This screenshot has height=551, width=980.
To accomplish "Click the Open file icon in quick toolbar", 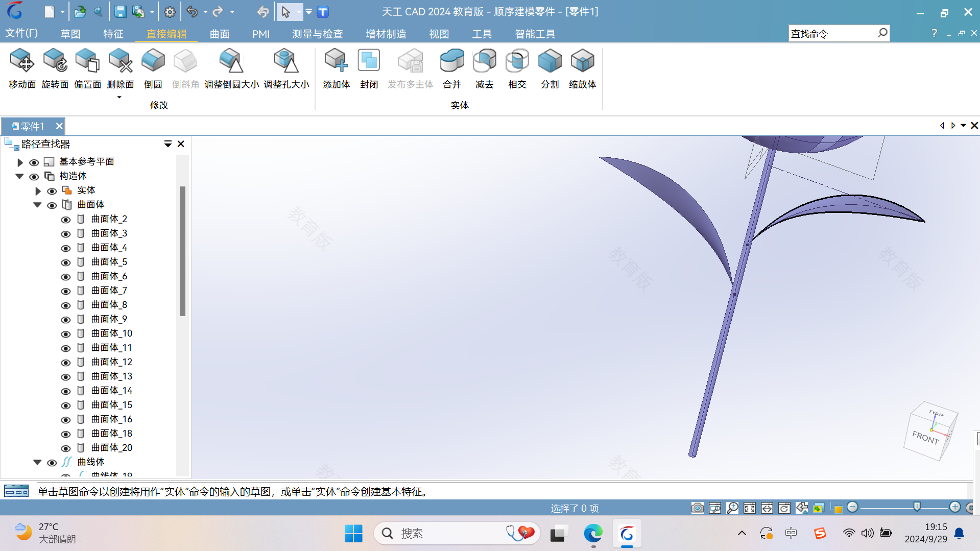I will pyautogui.click(x=80, y=12).
